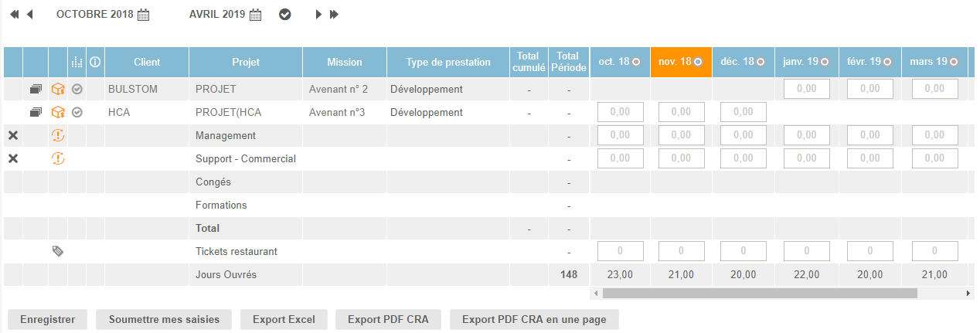Select the déc. 18 month radio button
Viewport: 980px width, 333px height.
[x=761, y=62]
